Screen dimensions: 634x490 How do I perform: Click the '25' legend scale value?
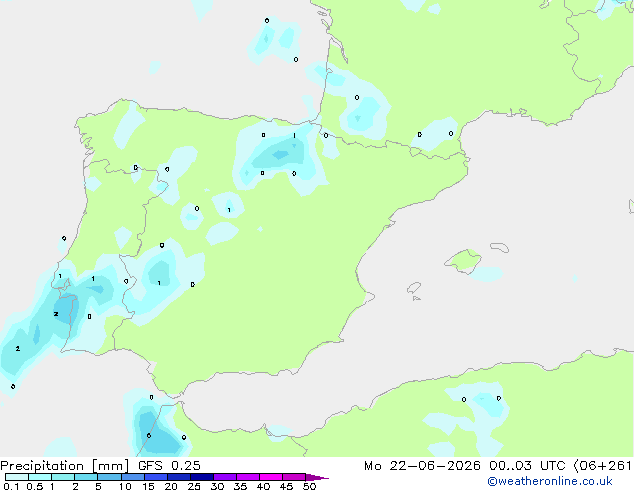(194, 486)
